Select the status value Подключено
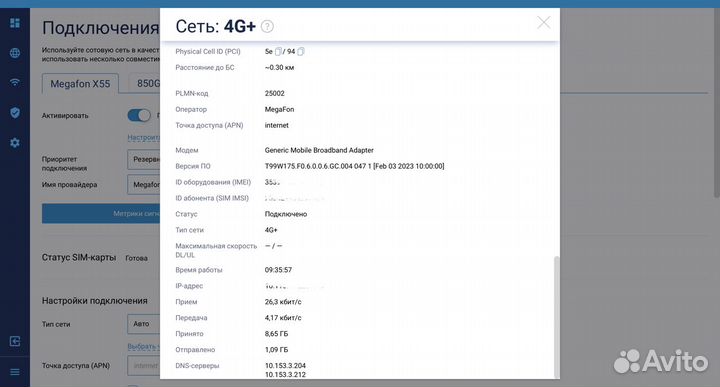The height and width of the screenshot is (387, 720). 286,214
